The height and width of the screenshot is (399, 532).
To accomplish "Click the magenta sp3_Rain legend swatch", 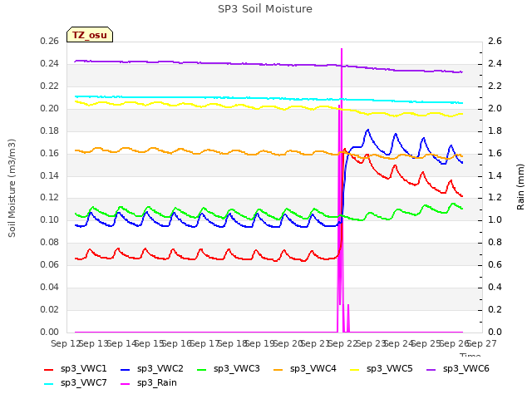I will pyautogui.click(x=126, y=384).
